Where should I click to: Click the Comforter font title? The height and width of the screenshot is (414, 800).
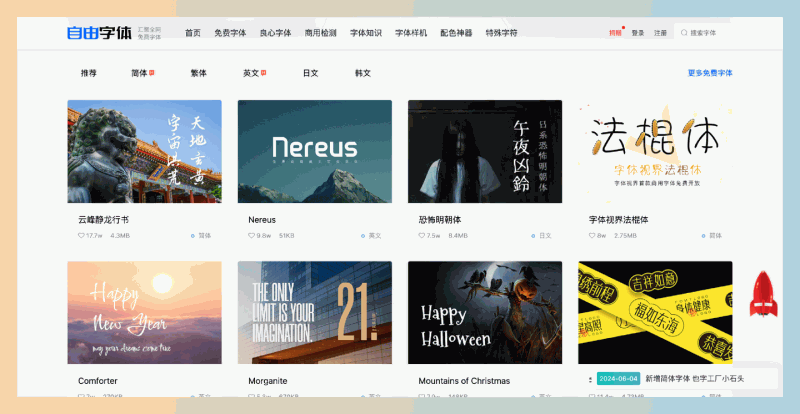click(97, 381)
